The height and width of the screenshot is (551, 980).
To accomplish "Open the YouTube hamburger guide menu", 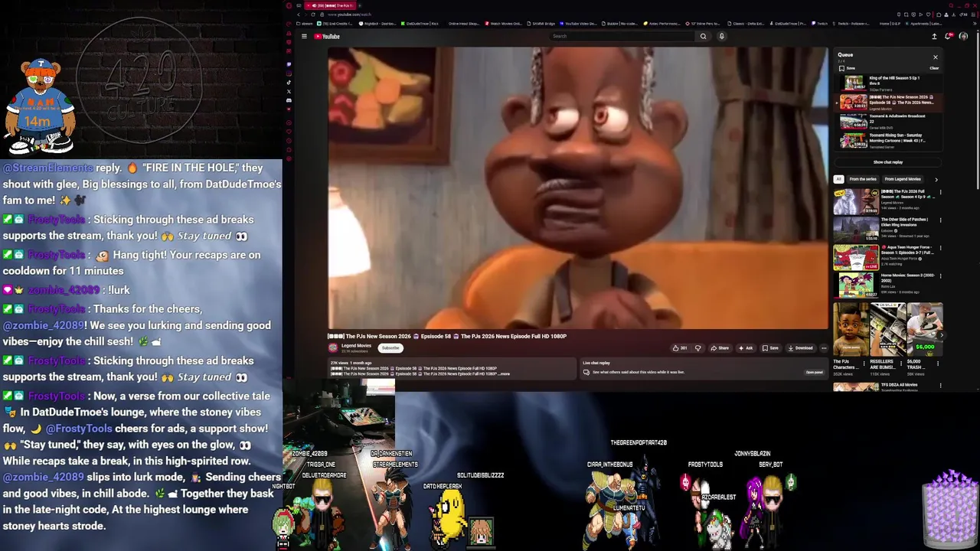I will tap(304, 36).
